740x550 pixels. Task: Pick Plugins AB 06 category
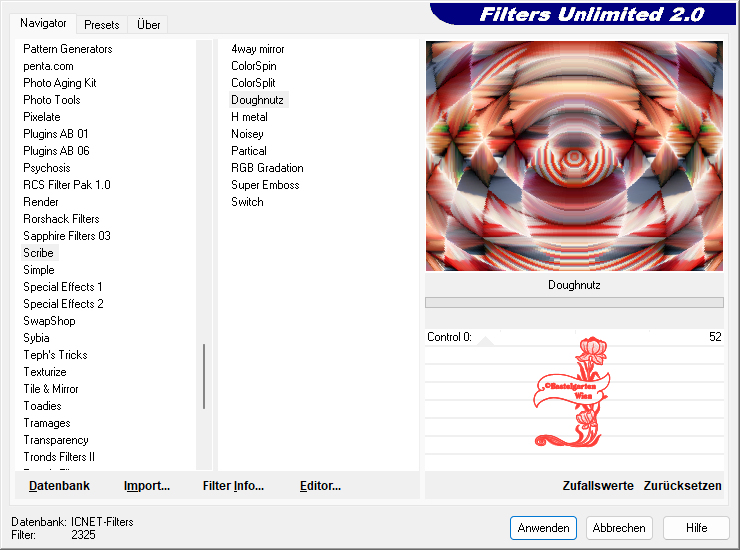tap(56, 151)
